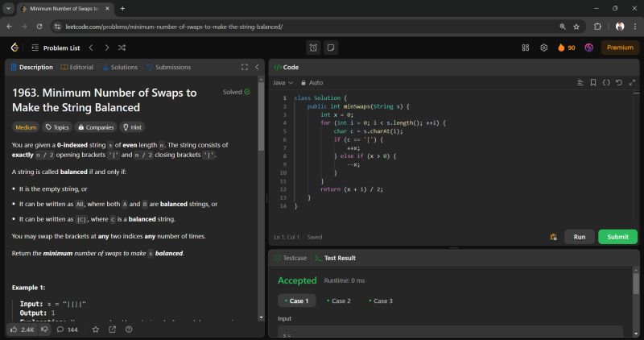Viewport: 644px width, 340px height.
Task: Select the Case 3 test case
Action: click(380, 301)
